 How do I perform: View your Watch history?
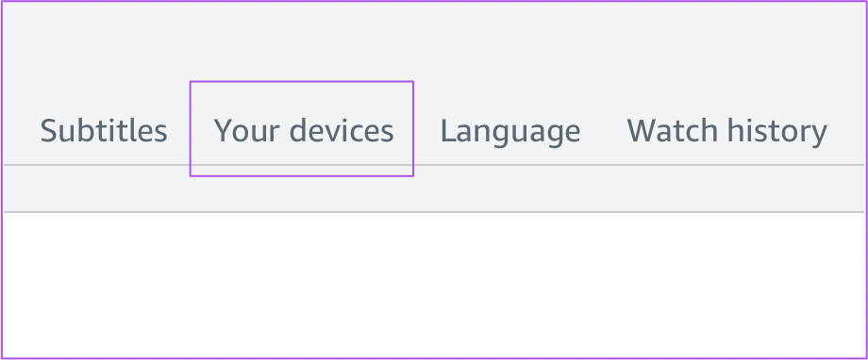726,132
